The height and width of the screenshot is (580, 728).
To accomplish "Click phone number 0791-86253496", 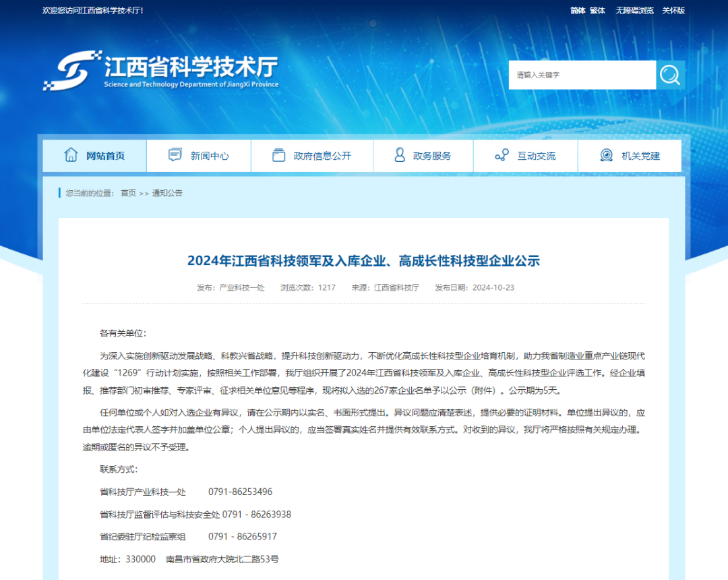I will 240,492.
